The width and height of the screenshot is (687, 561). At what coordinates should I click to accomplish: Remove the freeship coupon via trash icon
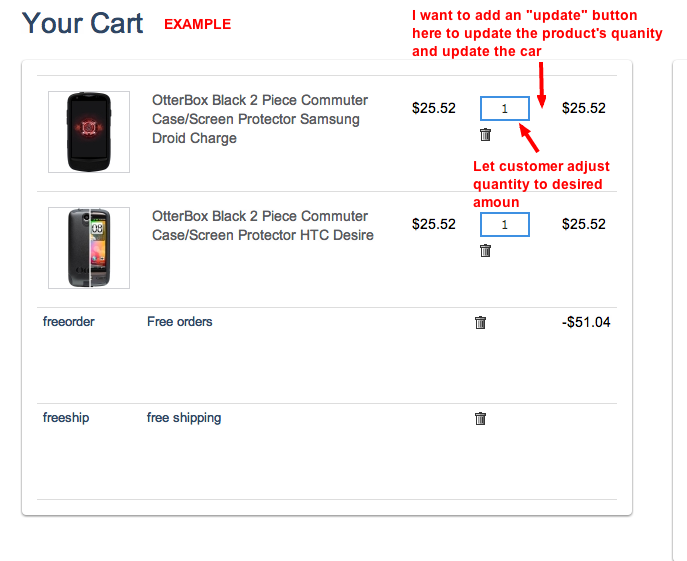480,418
